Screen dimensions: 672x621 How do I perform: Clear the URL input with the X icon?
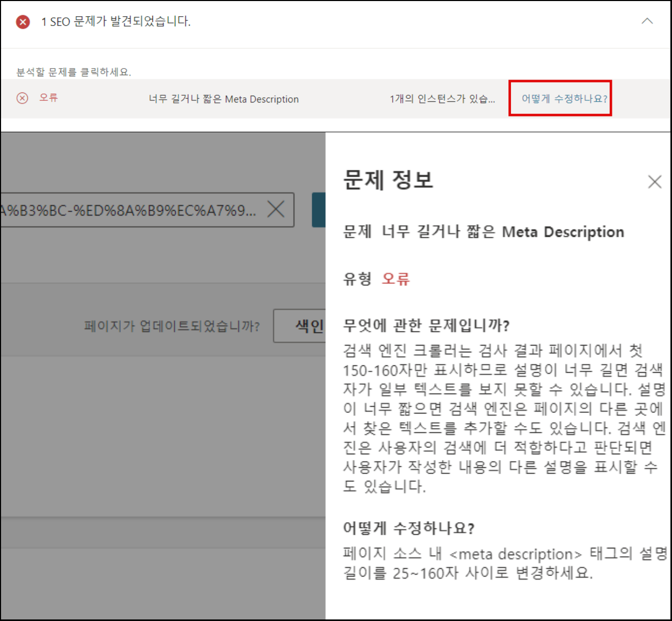[276, 210]
